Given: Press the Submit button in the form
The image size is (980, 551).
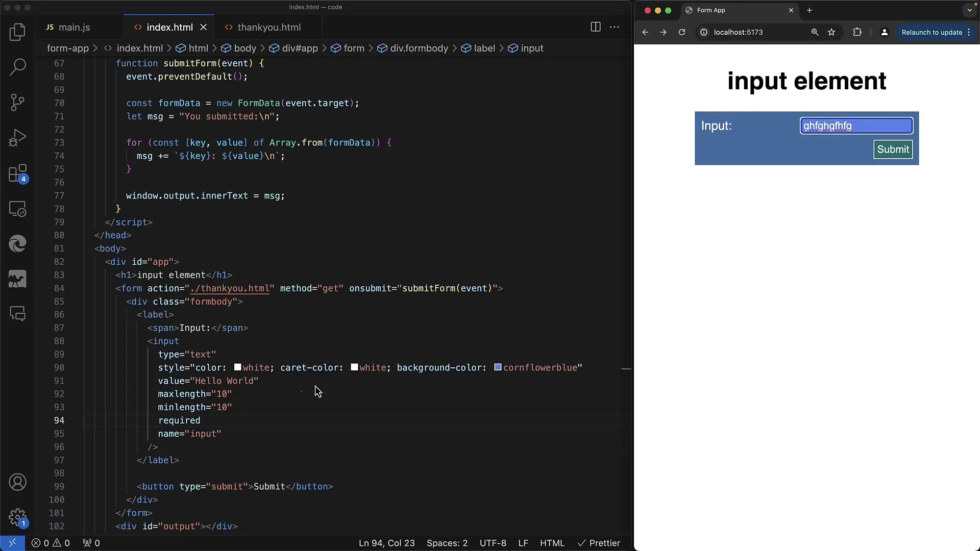Looking at the screenshot, I should click(893, 148).
